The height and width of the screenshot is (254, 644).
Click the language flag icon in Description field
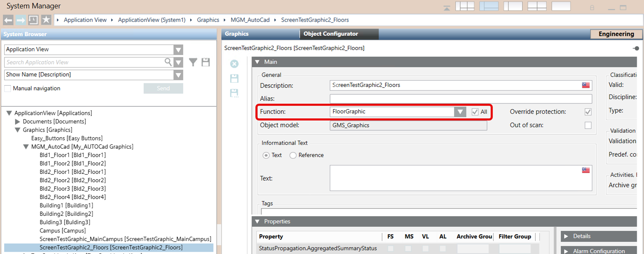(586, 85)
